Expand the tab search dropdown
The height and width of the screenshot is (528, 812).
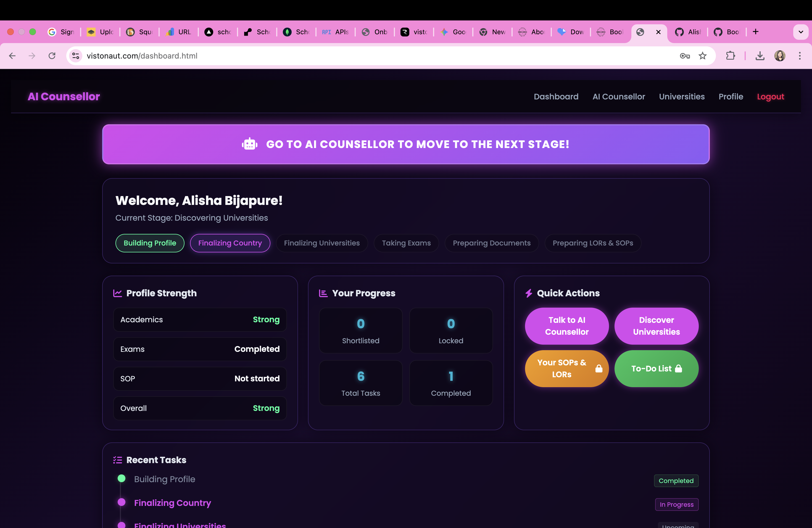click(x=801, y=32)
